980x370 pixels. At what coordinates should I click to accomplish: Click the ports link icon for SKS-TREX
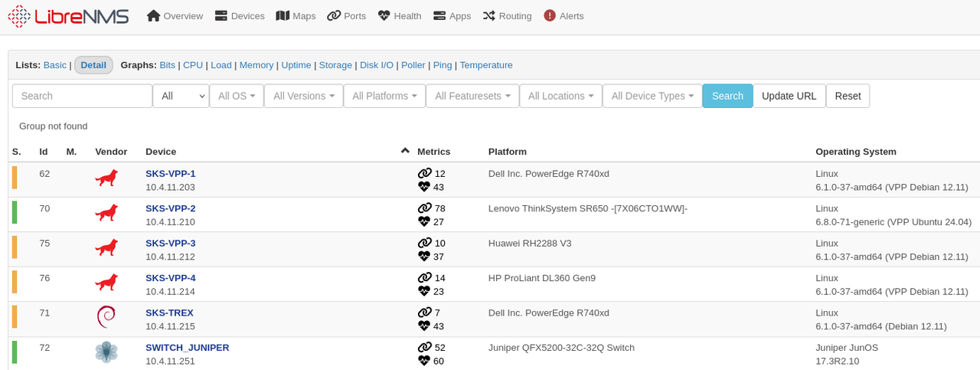425,313
